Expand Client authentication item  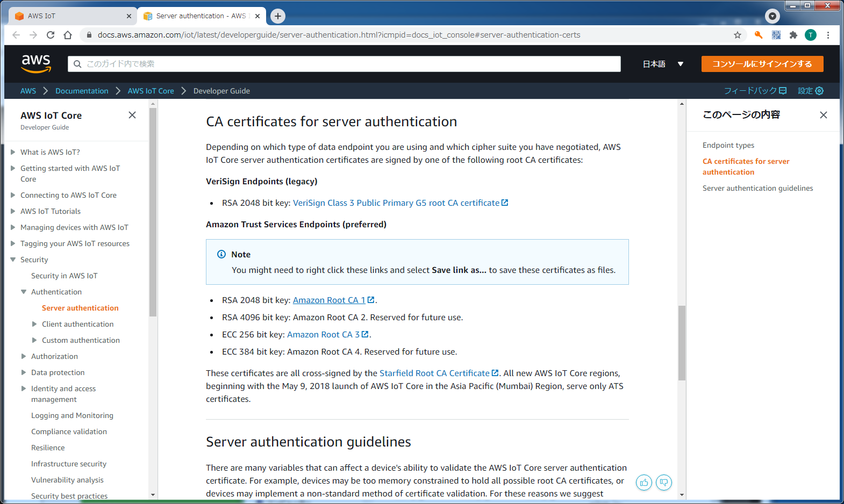tap(34, 324)
